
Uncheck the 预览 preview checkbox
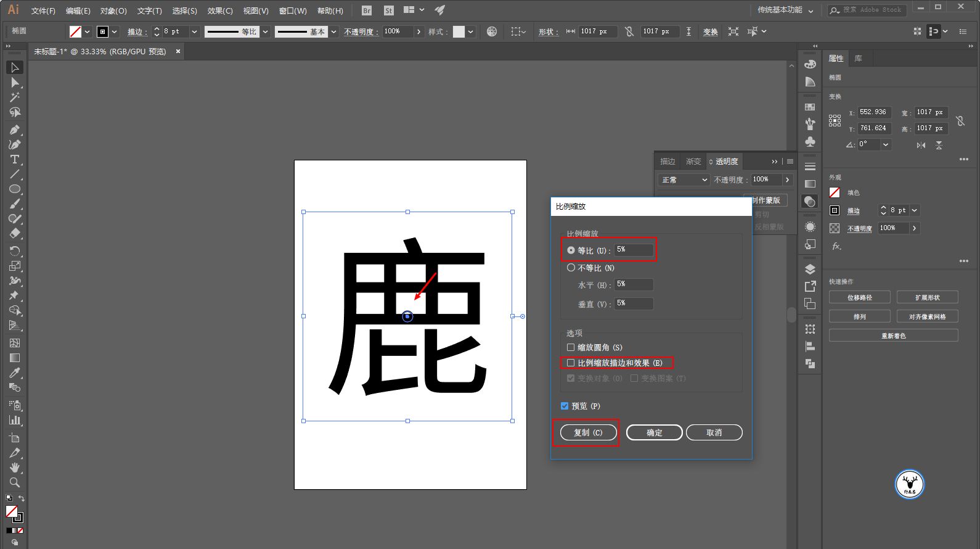565,406
